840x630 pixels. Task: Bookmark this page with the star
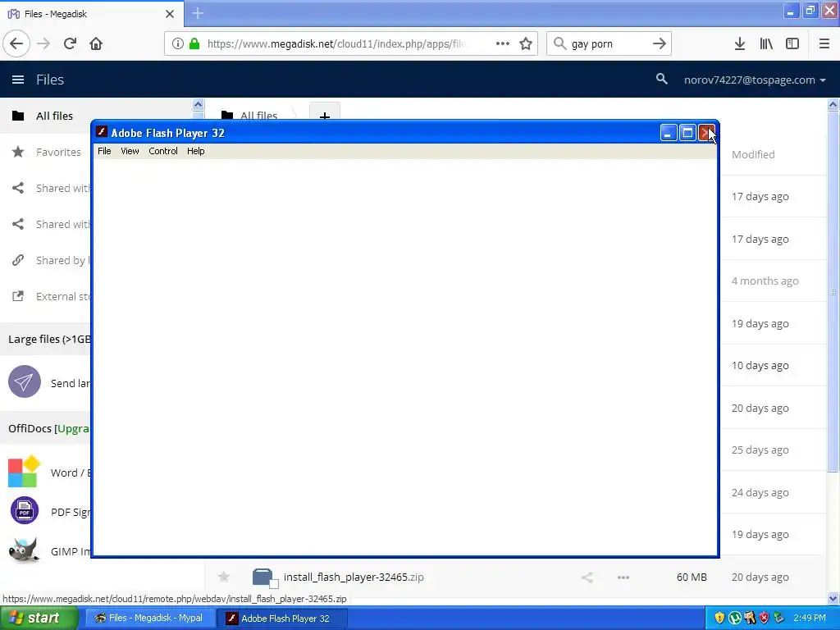[x=526, y=43]
